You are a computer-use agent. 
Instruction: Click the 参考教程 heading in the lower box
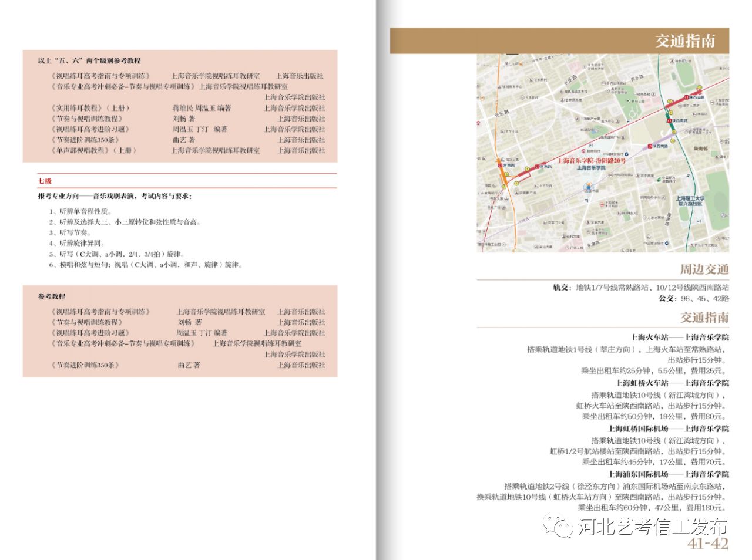click(x=52, y=296)
